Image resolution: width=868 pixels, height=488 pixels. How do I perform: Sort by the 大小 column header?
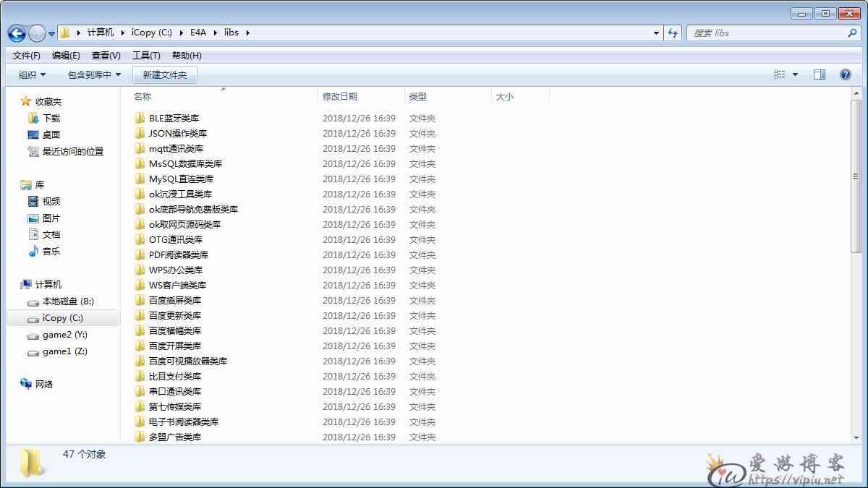505,96
